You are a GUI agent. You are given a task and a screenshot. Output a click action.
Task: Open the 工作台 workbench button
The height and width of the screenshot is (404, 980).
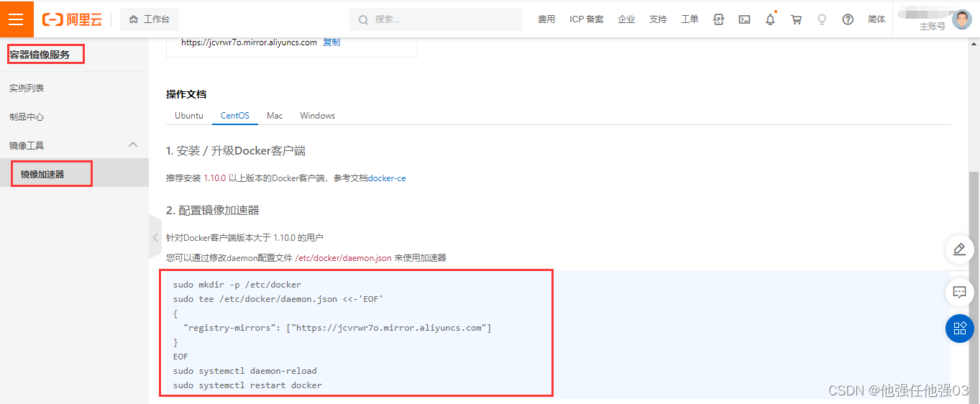150,19
